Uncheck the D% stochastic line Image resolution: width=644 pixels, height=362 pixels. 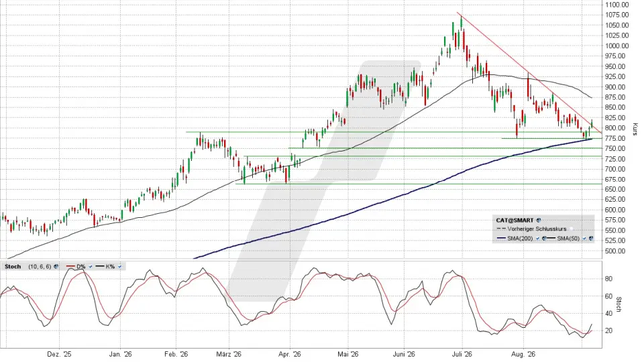tap(91, 266)
